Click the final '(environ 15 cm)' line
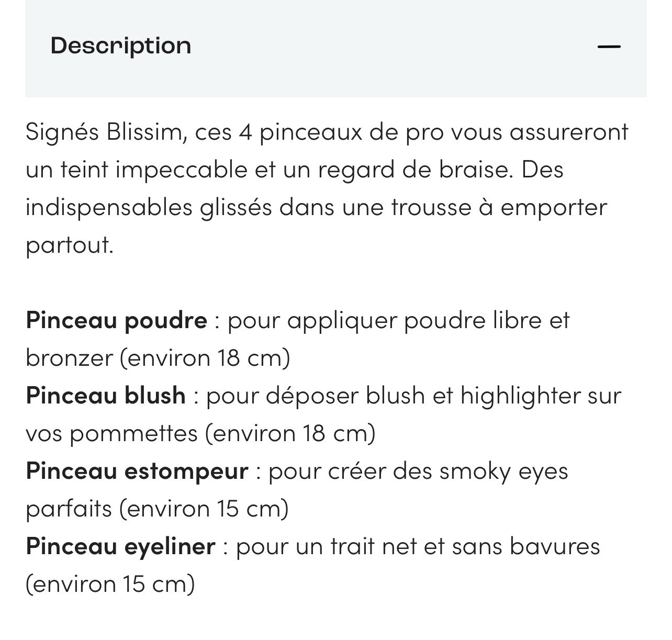 click(x=110, y=584)
